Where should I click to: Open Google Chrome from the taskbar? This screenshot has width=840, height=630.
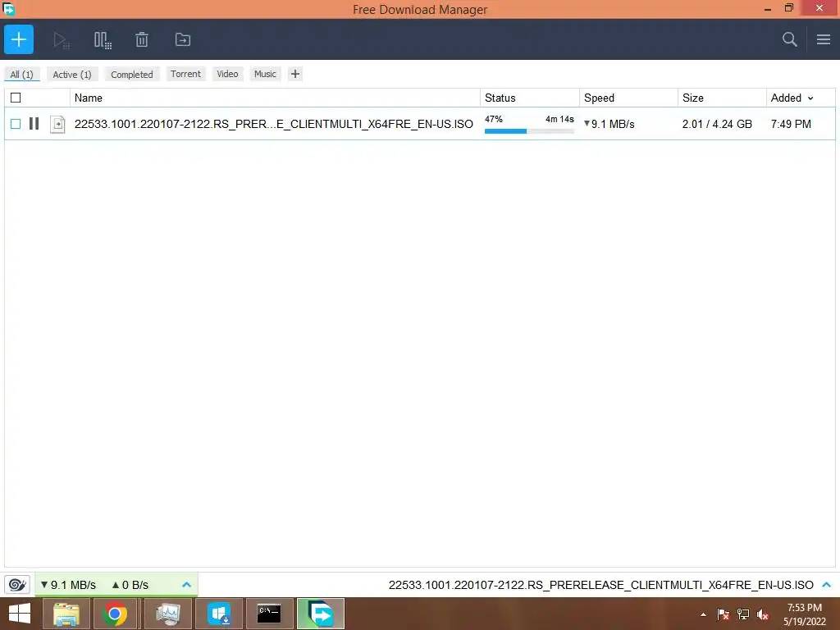[114, 614]
